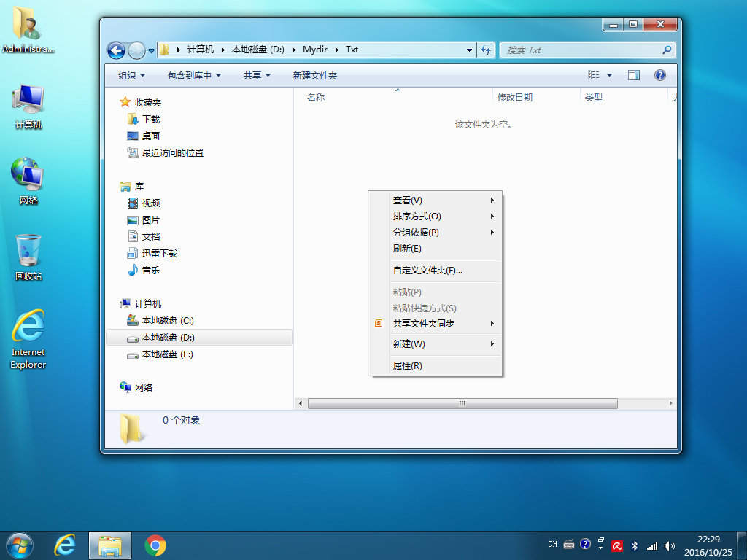Viewport: 747px width, 560px height.
Task: Open 新建(W) context submenu
Action: [x=435, y=344]
